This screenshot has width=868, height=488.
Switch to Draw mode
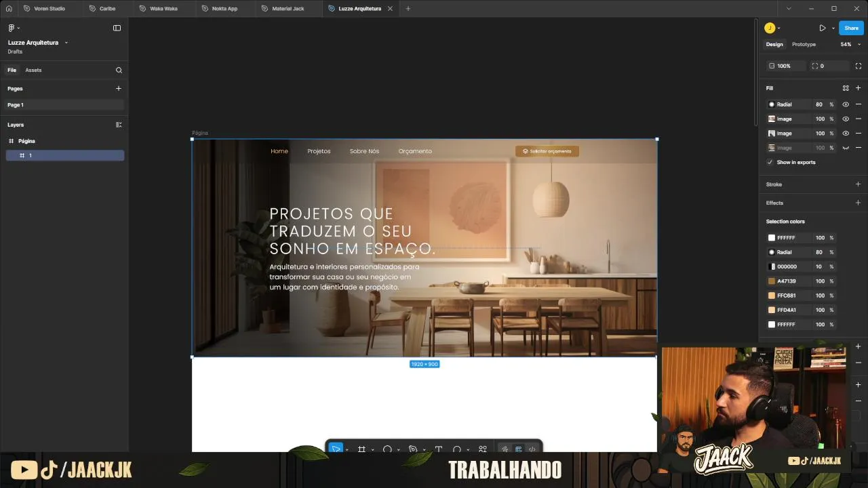(x=505, y=449)
